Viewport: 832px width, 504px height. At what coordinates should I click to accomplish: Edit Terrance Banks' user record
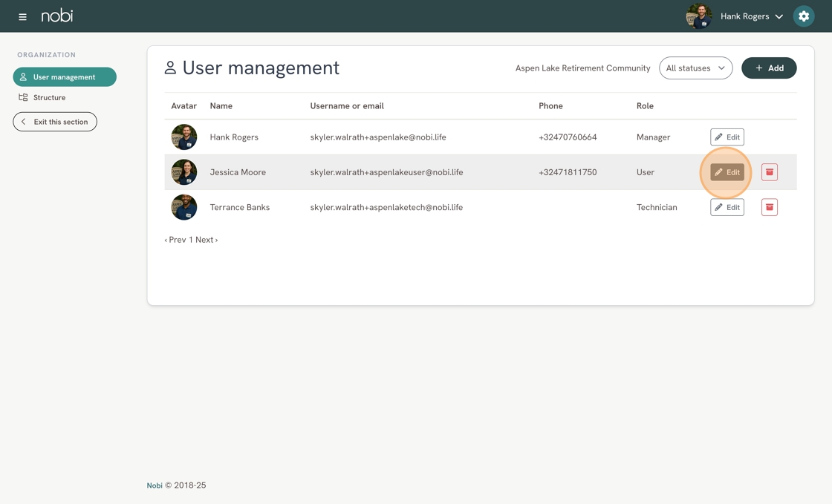(727, 207)
